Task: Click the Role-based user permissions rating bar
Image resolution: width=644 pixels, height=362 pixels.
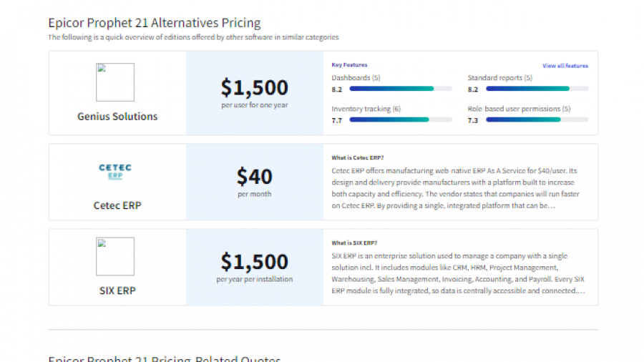Action: [537, 120]
